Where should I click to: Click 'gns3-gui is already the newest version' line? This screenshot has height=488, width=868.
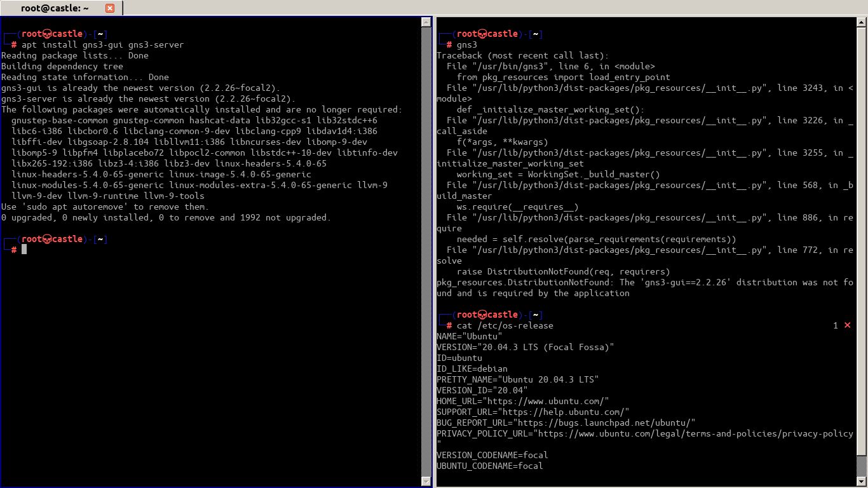(x=140, y=88)
